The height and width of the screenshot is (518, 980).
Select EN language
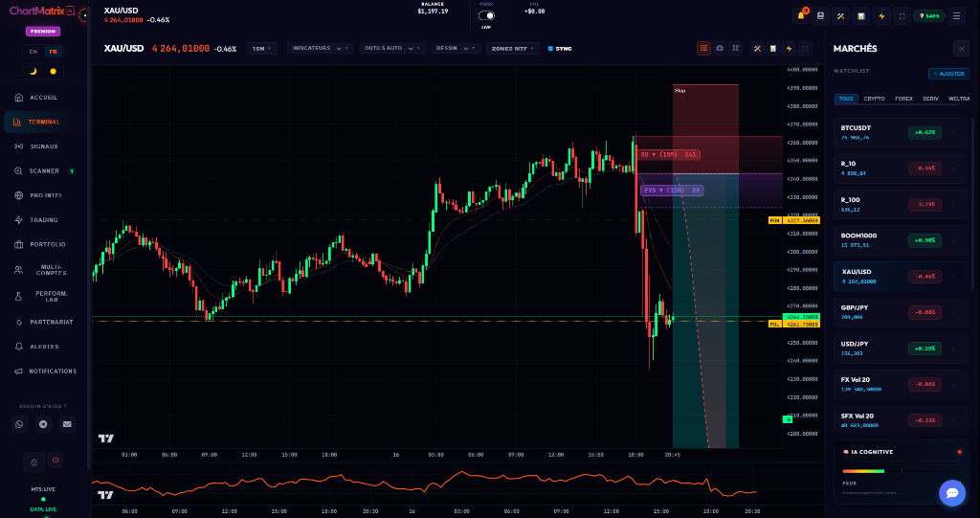(33, 52)
